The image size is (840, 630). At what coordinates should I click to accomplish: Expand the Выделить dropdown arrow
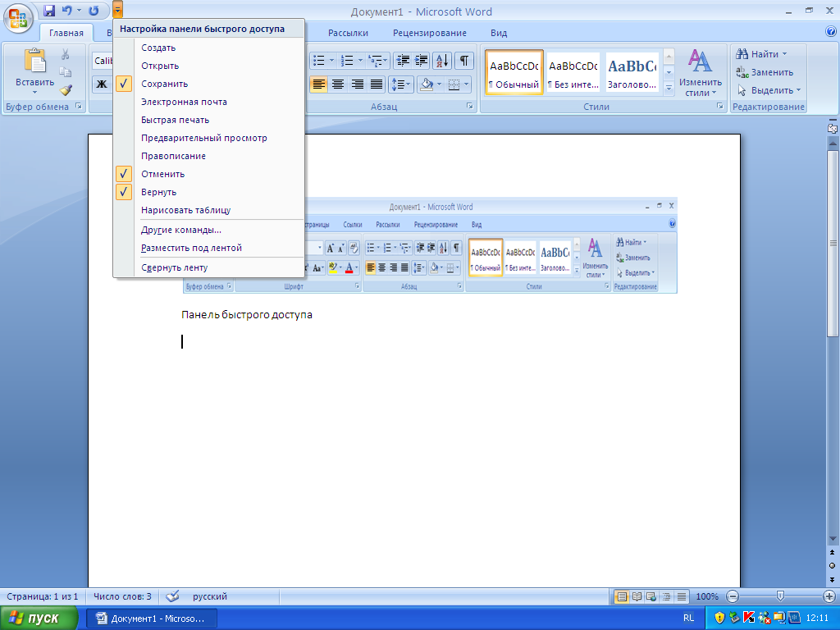[x=798, y=90]
